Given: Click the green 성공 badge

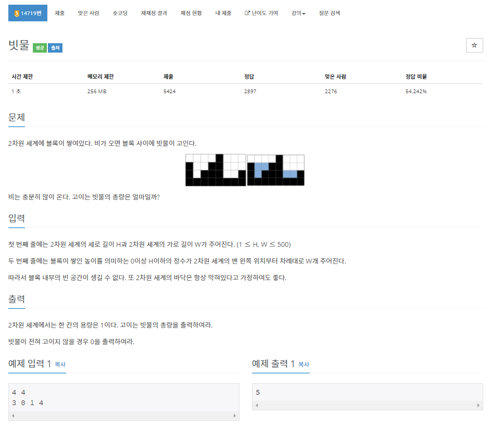Looking at the screenshot, I should tap(40, 48).
